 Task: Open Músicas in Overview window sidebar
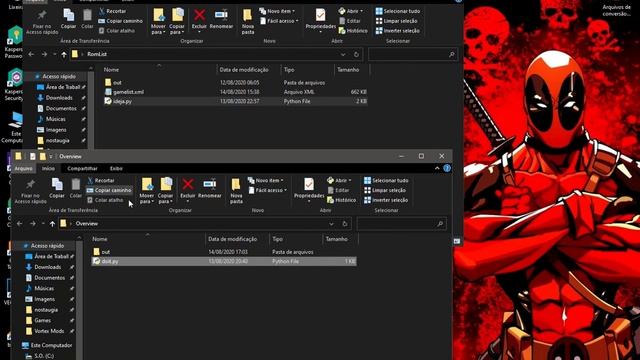[x=44, y=288]
